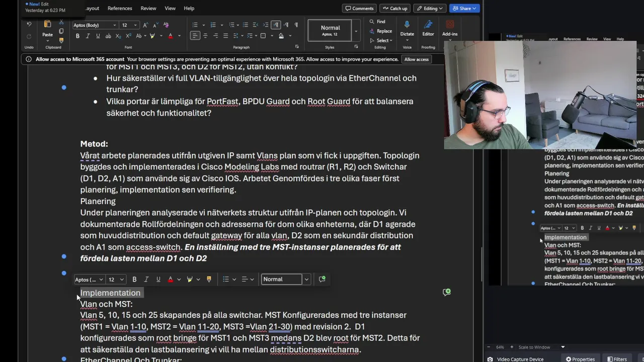Click the Line Spacing icon
The image size is (644, 362).
click(x=236, y=36)
